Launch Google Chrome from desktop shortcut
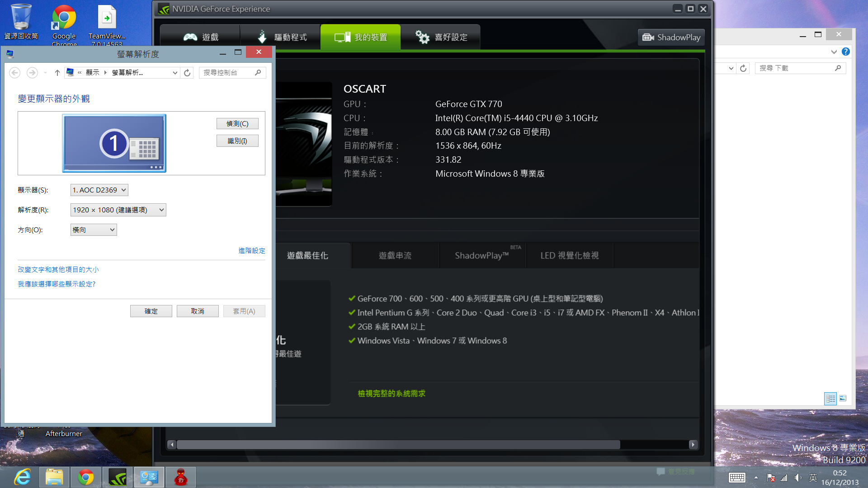868x488 pixels. pos(64,25)
